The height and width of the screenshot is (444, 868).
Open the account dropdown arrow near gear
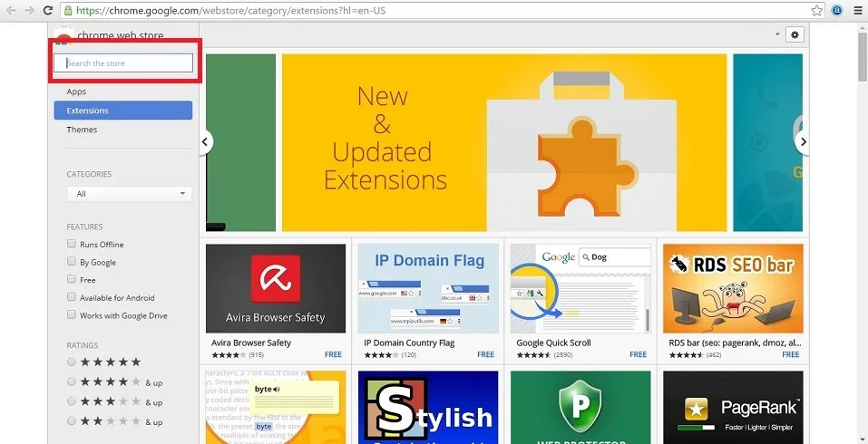tap(777, 34)
